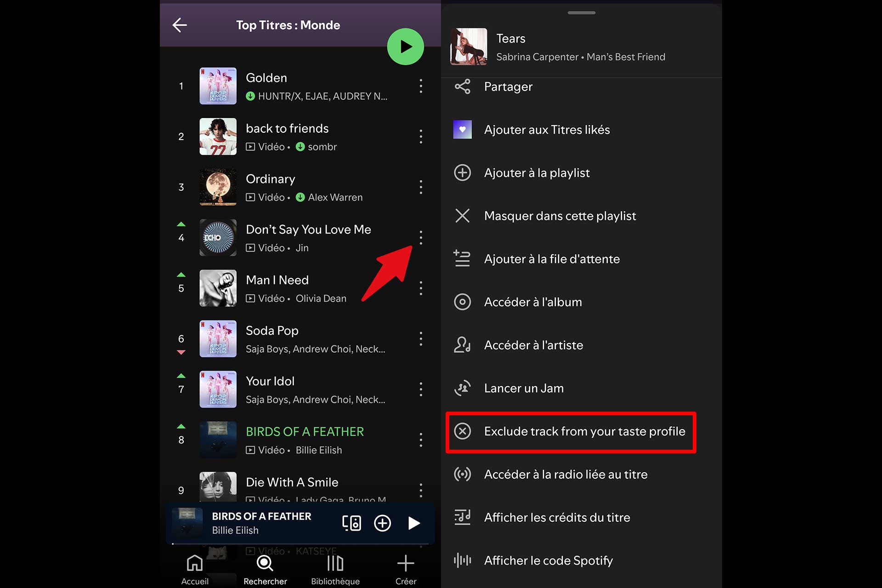Tap the share icon beside Partager
This screenshot has width=882, height=588.
(x=462, y=86)
